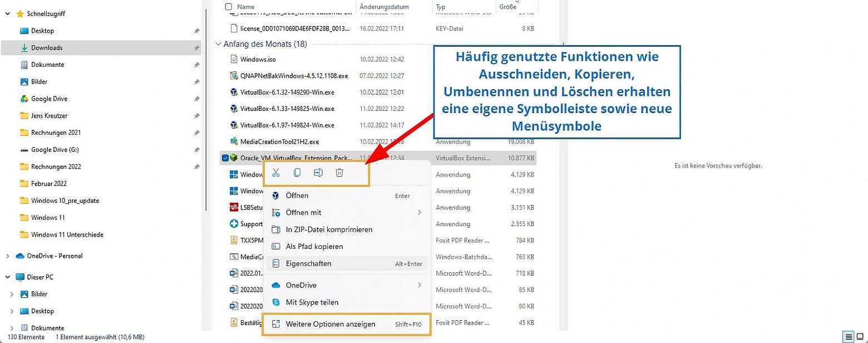Click the OneDrive cloud icon in the context menu
Image resolution: width=868 pixels, height=343 pixels.
click(x=275, y=285)
